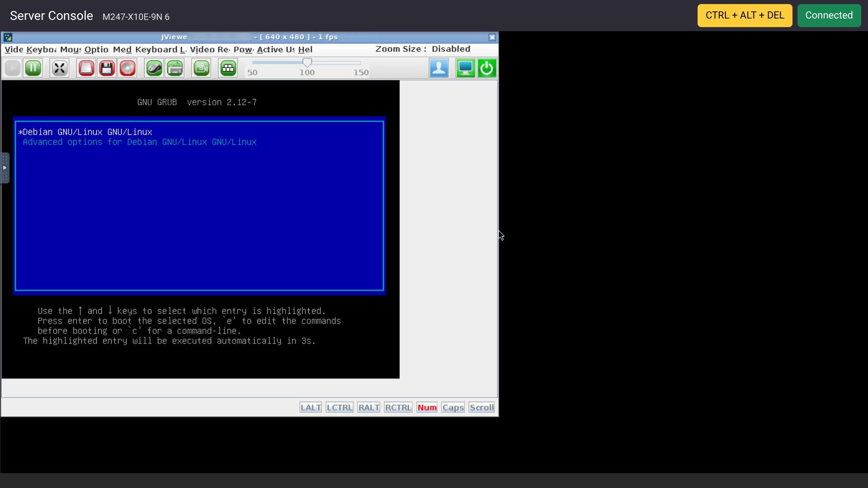Toggle the RALT key indicator

369,408
